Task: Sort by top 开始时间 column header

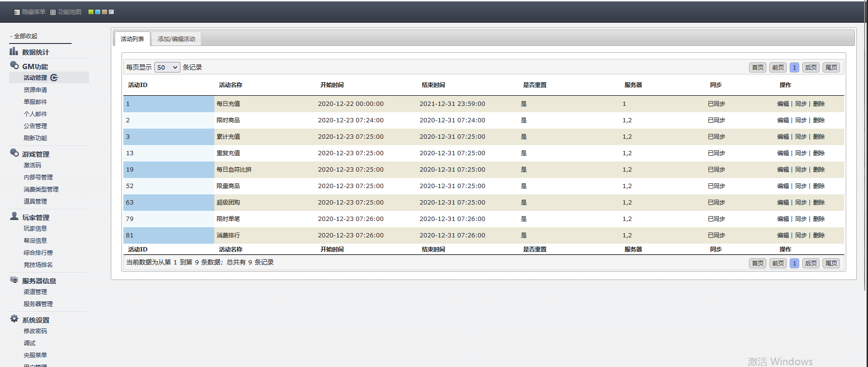Action: click(332, 85)
